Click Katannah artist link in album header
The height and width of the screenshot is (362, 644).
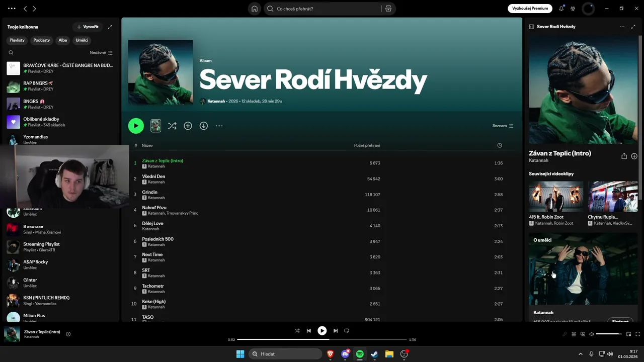point(216,101)
